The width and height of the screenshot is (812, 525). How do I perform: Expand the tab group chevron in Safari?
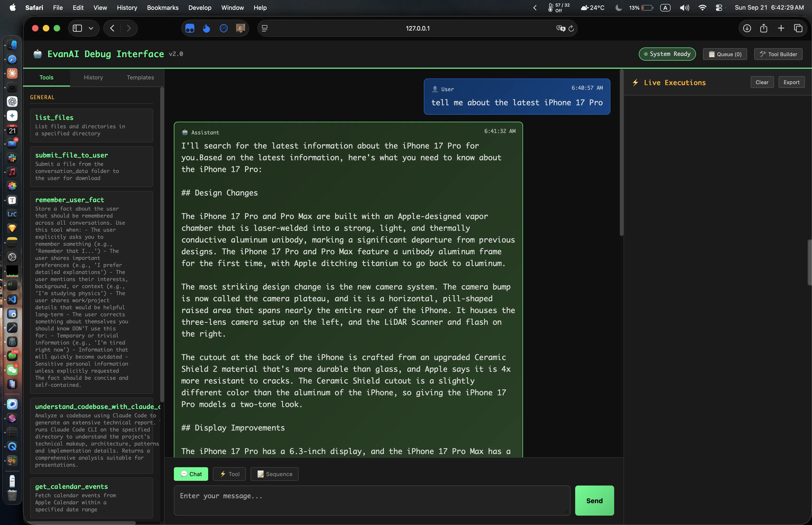pos(91,28)
